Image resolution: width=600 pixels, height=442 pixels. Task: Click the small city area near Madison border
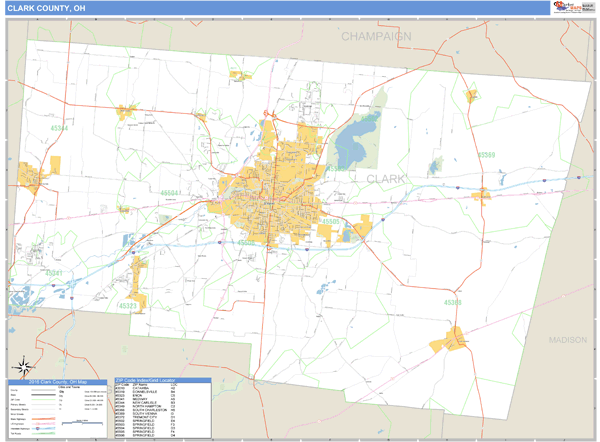452,340
